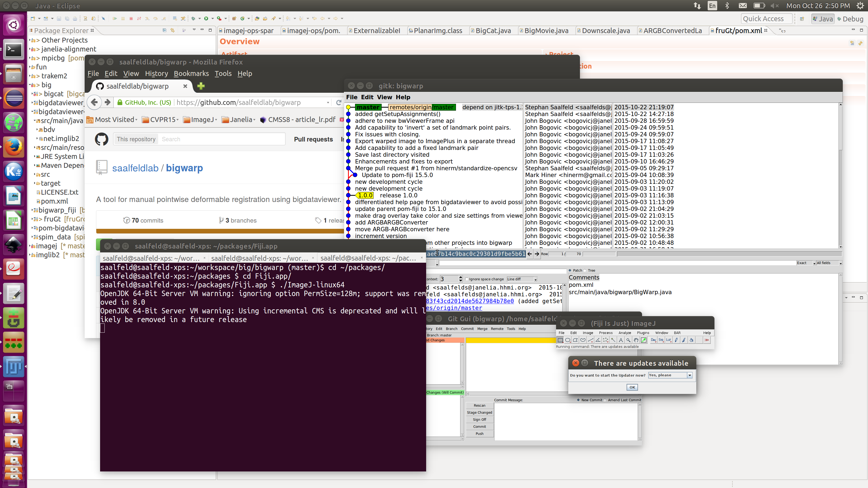Select the Amend Last Commit radio option

(x=605, y=400)
